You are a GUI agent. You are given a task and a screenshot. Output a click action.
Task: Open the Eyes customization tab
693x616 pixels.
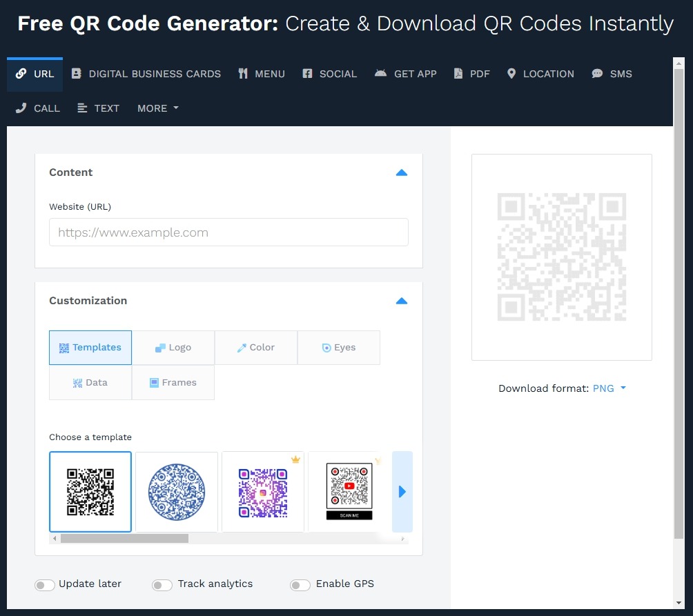(x=338, y=347)
